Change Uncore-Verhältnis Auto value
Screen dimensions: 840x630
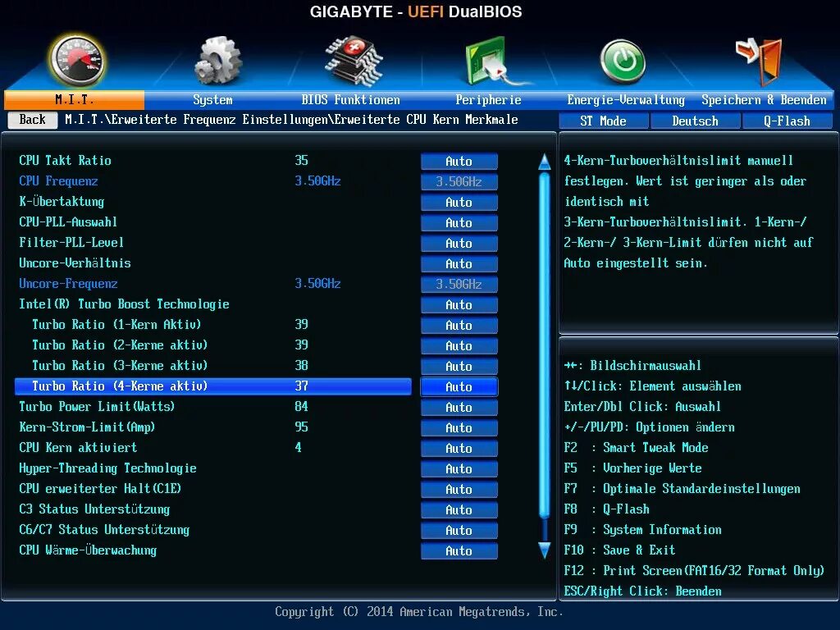coord(459,263)
